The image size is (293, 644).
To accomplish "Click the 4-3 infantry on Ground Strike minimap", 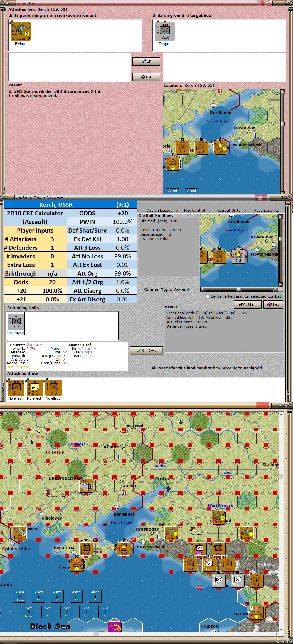I will coord(201,148).
